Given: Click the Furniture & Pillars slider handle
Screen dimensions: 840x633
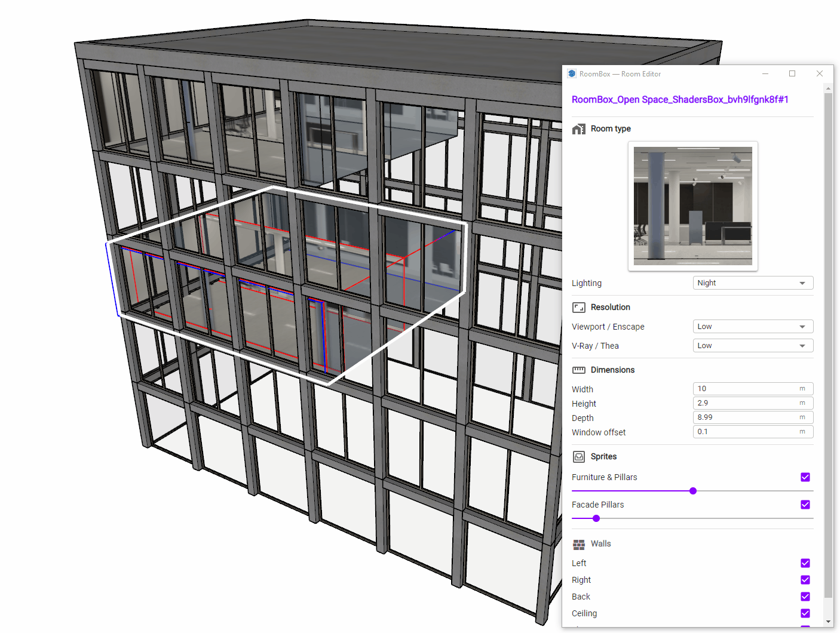Looking at the screenshot, I should click(693, 491).
